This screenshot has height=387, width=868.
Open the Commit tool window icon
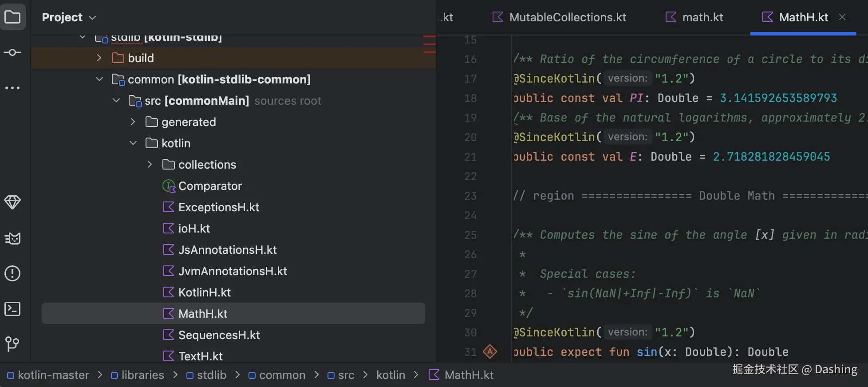pyautogui.click(x=12, y=52)
